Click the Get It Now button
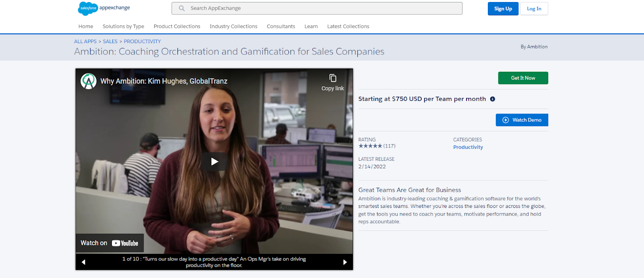 click(x=523, y=78)
